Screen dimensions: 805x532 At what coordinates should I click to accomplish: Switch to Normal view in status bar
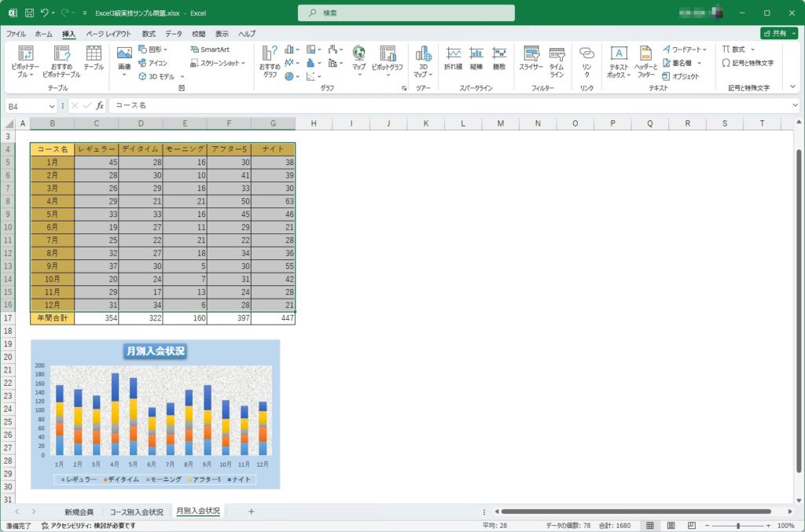click(x=649, y=525)
